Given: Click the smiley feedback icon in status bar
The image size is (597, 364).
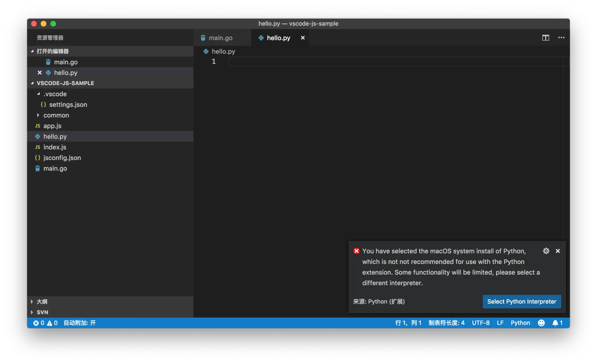Looking at the screenshot, I should coord(541,323).
